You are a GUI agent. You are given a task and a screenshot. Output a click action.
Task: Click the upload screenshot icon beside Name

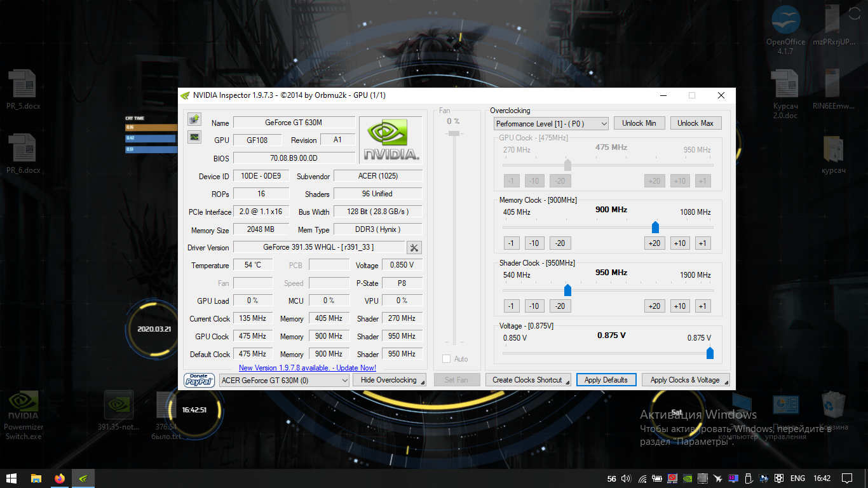(194, 119)
